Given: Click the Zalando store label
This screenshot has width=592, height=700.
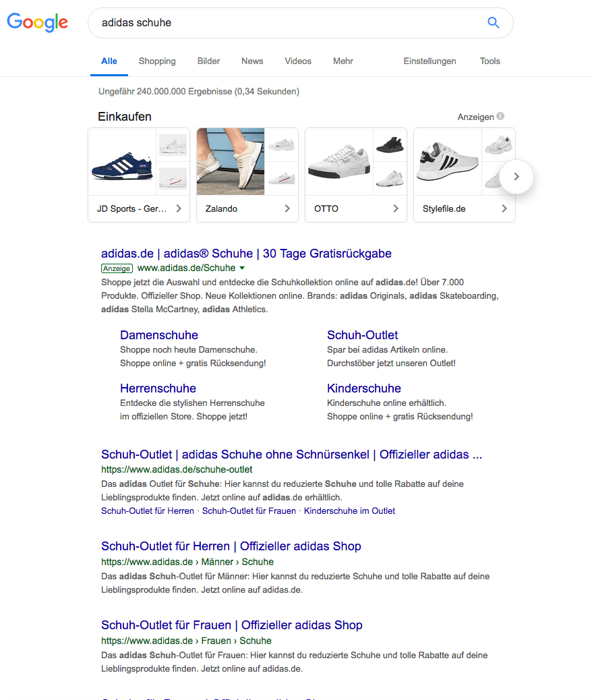Looking at the screenshot, I should [x=221, y=208].
